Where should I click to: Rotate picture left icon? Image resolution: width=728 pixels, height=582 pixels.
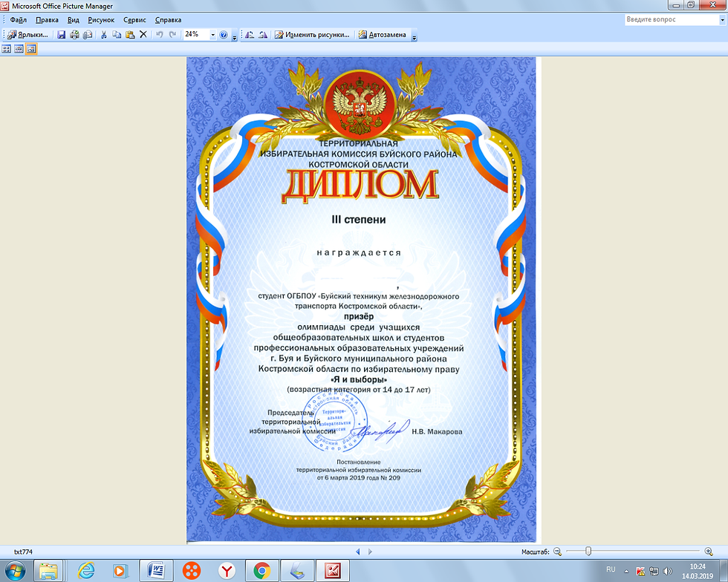(250, 34)
